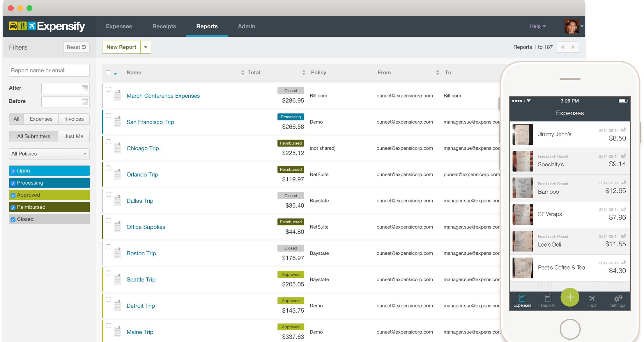Viewport: 644px width, 342px height.
Task: Go to next reports page arrow
Action: tap(574, 47)
